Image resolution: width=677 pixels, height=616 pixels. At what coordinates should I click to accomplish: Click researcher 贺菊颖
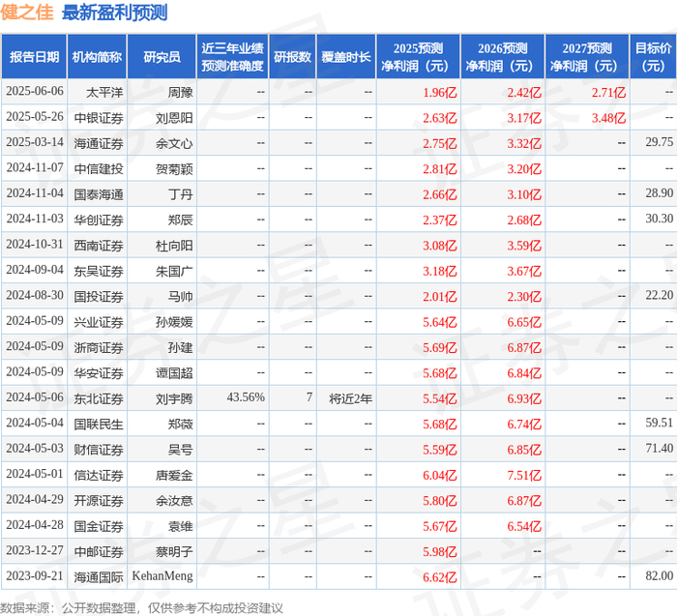174,169
